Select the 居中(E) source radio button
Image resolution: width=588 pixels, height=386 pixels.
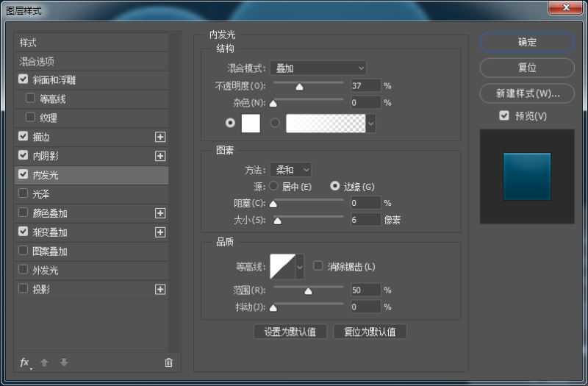[x=274, y=187]
